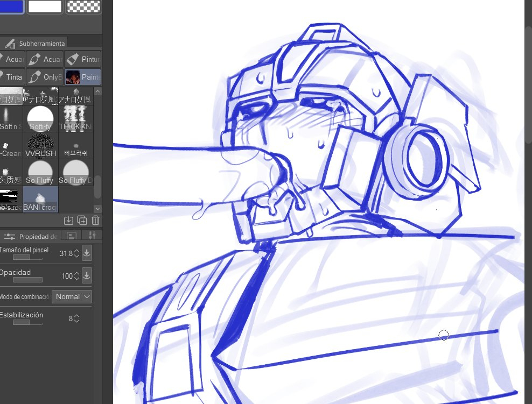The height and width of the screenshot is (404, 532).
Task: Select the VVRUSH textured brush
Action: (40, 145)
